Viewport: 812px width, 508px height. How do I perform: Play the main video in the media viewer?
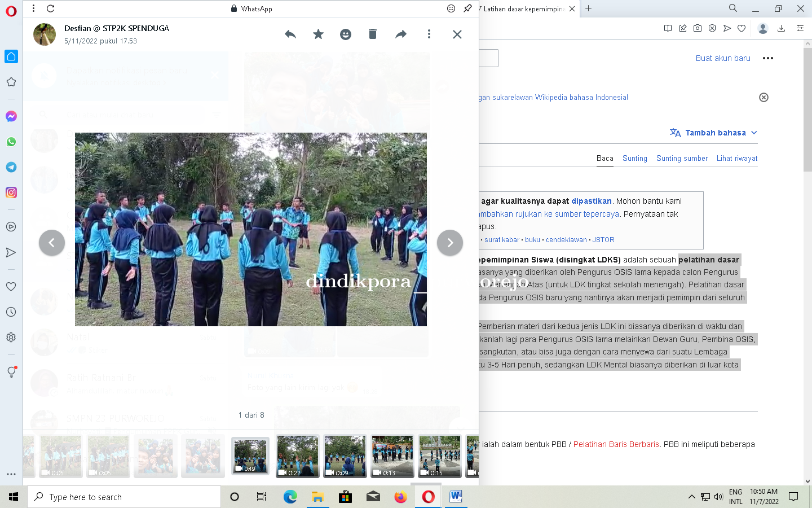click(x=251, y=229)
